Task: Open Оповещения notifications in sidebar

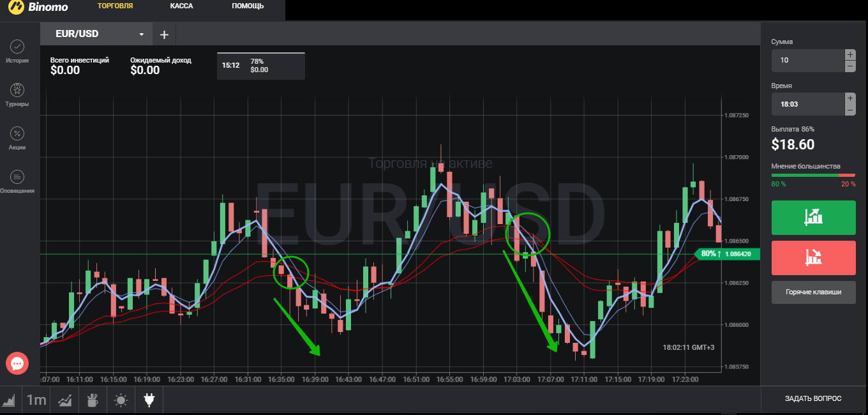Action: 18,181
